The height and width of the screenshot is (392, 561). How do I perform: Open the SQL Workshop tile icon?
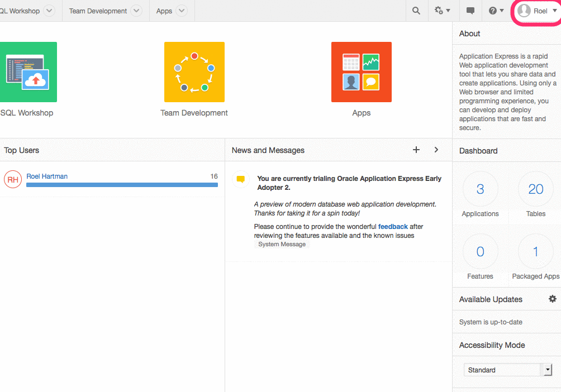point(28,72)
